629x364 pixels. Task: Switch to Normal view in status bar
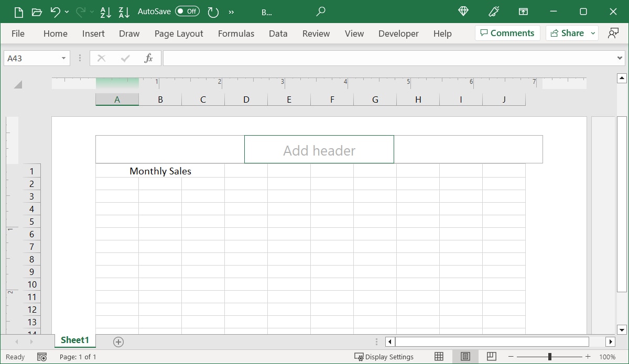[438, 357]
